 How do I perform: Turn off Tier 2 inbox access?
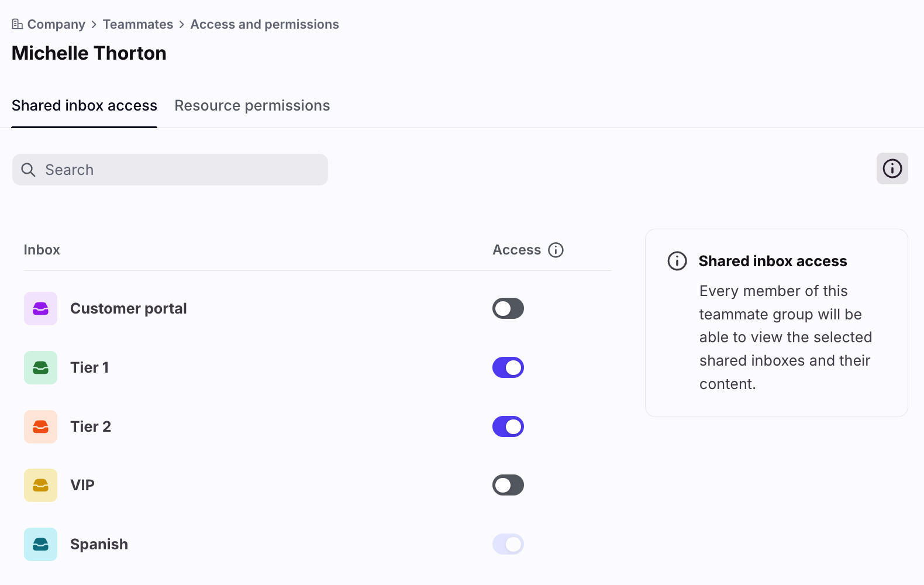pyautogui.click(x=508, y=426)
